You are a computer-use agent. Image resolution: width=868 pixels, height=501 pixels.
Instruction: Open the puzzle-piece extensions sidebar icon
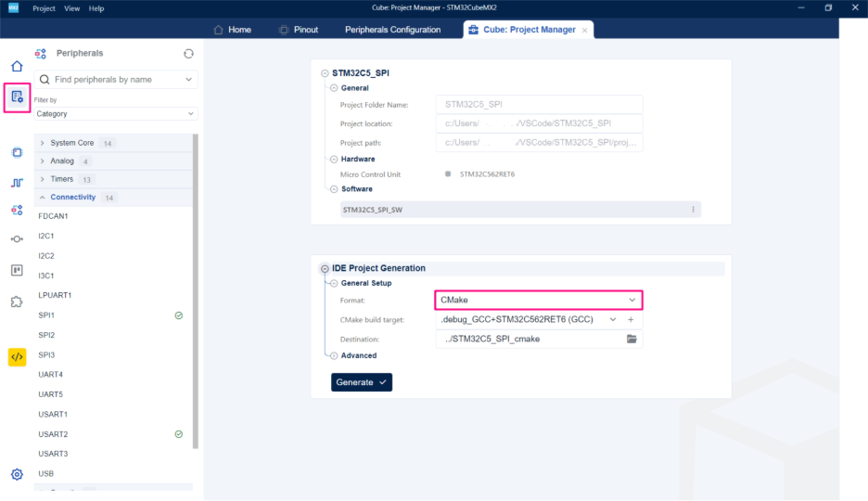tap(18, 302)
